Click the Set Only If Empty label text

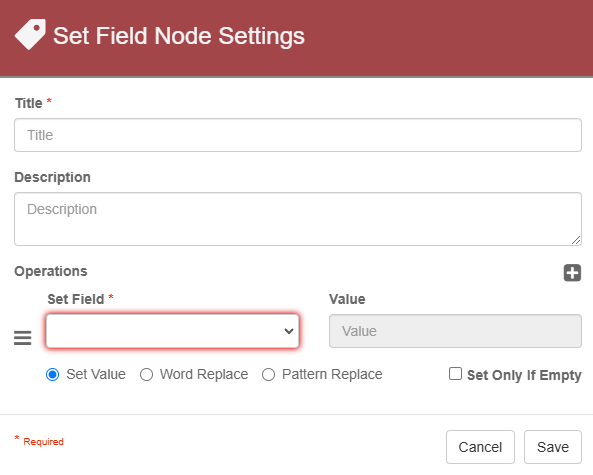[524, 375]
